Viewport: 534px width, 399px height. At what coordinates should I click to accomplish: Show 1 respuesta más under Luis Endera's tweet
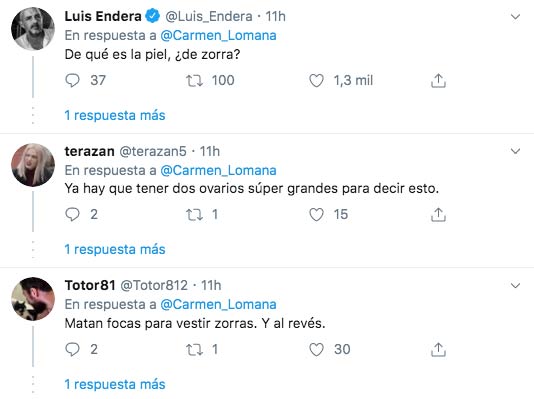click(115, 115)
